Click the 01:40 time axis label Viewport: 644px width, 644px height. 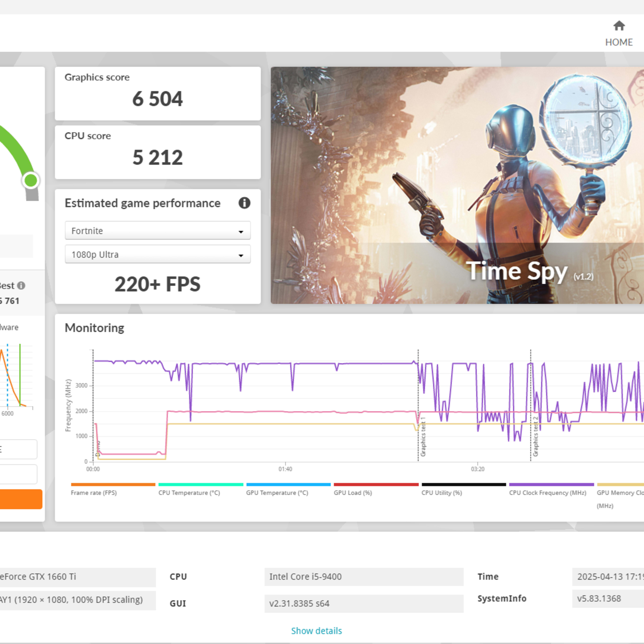pos(285,469)
